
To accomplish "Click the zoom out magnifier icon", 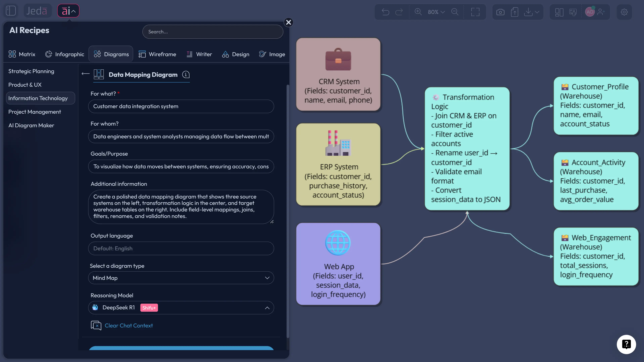I will [x=455, y=12].
